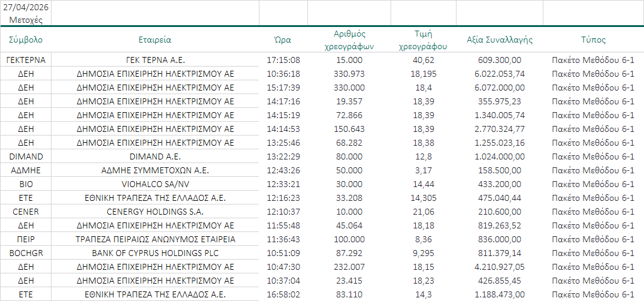Image resolution: width=644 pixels, height=301 pixels.
Task: Click the Τιμή χρεογράφου header cell
Action: pyautogui.click(x=424, y=40)
